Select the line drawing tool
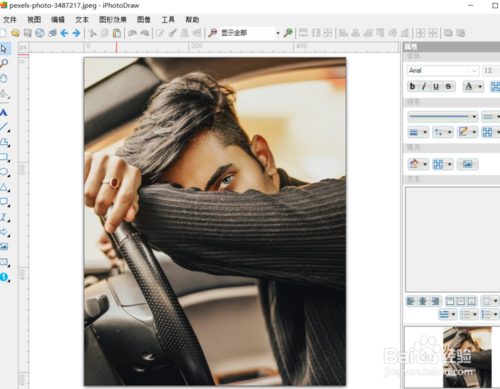 coord(4,127)
